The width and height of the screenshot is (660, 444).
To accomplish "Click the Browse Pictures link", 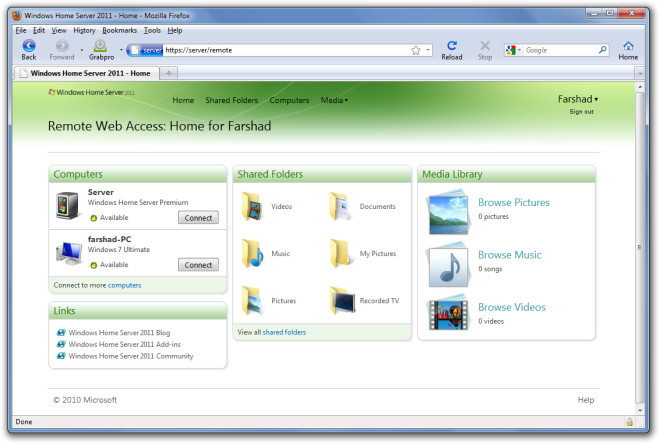I will 514,202.
